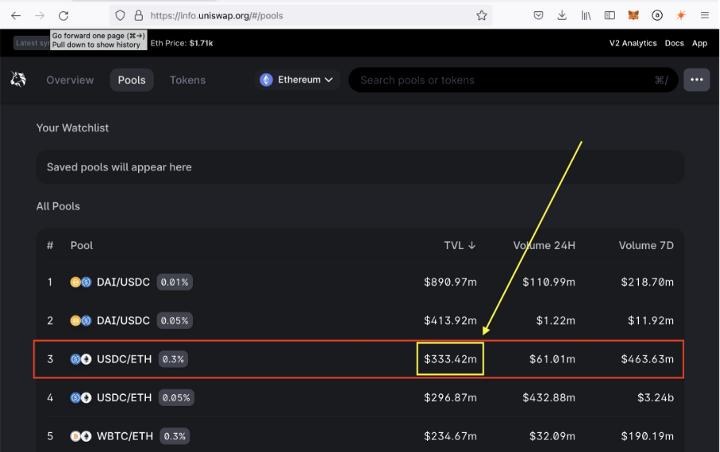
Task: Sort by Volume 7D column header
Action: (646, 245)
